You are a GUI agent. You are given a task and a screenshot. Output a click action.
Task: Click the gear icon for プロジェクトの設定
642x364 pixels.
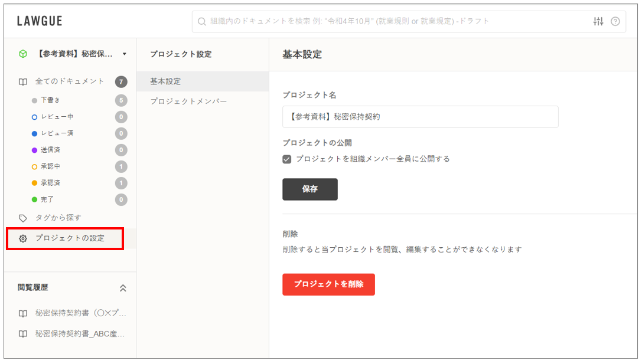point(23,238)
